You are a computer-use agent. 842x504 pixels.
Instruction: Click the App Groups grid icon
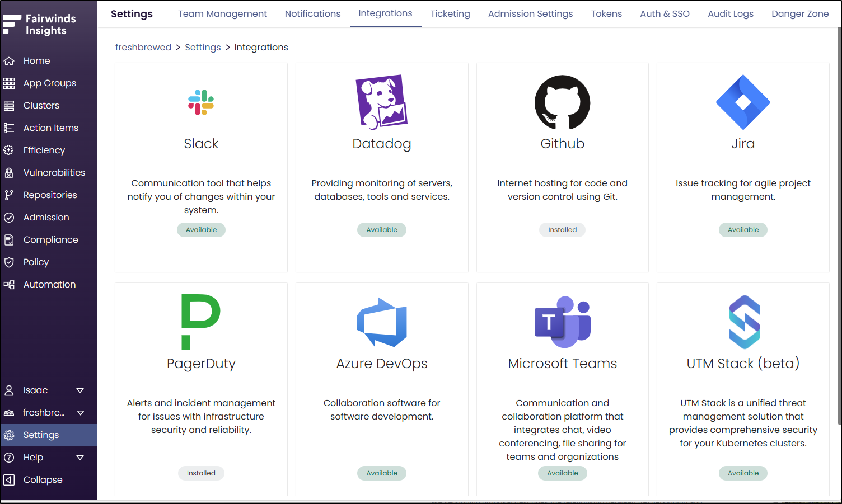pos(9,83)
